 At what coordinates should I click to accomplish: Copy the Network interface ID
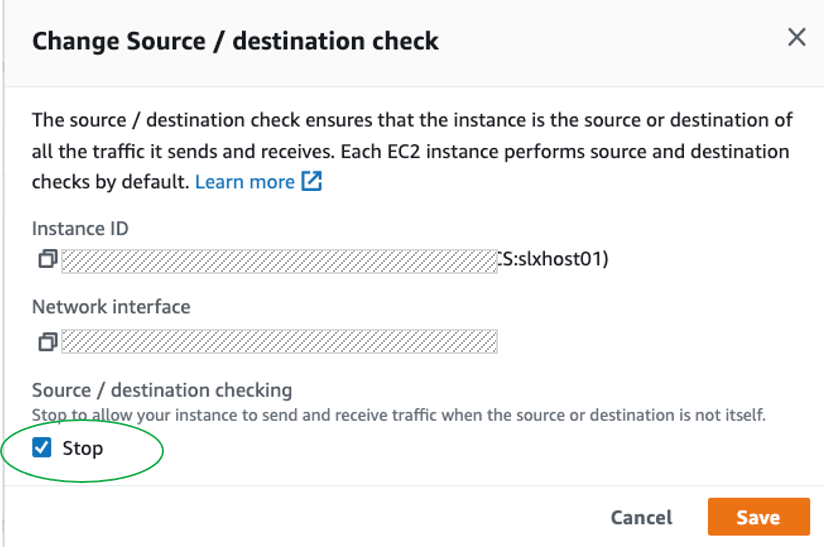point(47,343)
